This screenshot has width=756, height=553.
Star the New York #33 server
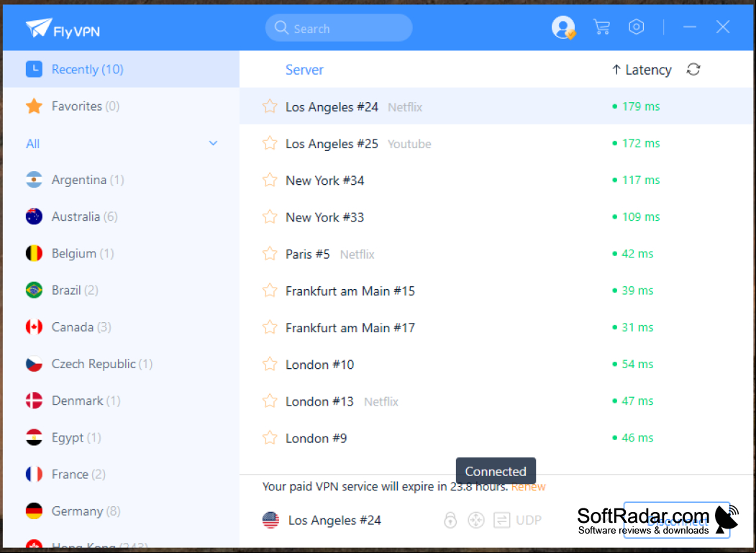(270, 217)
